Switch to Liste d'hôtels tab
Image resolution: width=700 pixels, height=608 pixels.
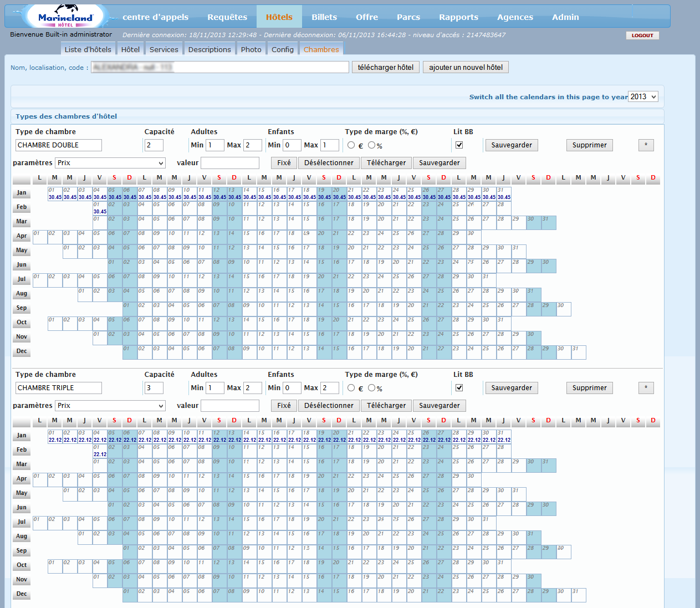88,49
